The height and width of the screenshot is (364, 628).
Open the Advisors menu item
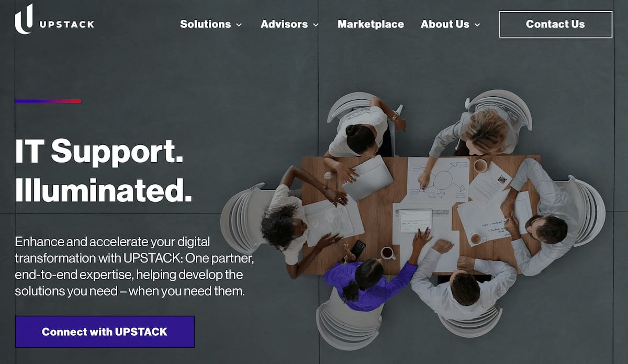[x=284, y=24]
